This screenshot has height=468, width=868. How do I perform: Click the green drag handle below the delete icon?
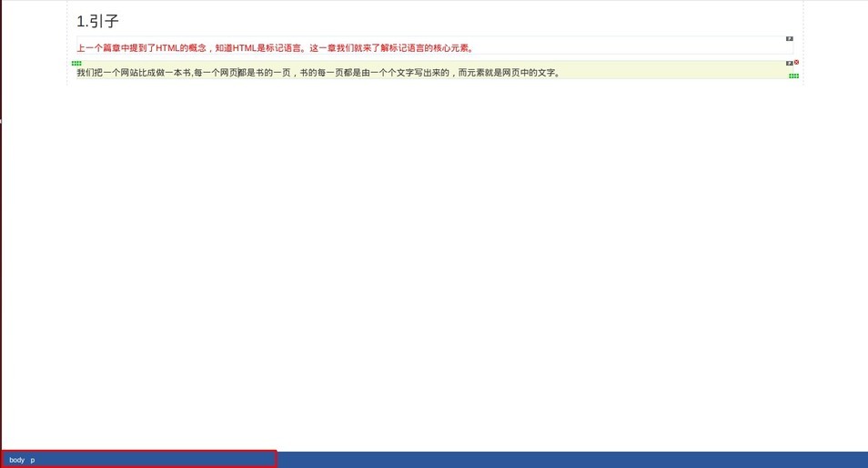[793, 76]
